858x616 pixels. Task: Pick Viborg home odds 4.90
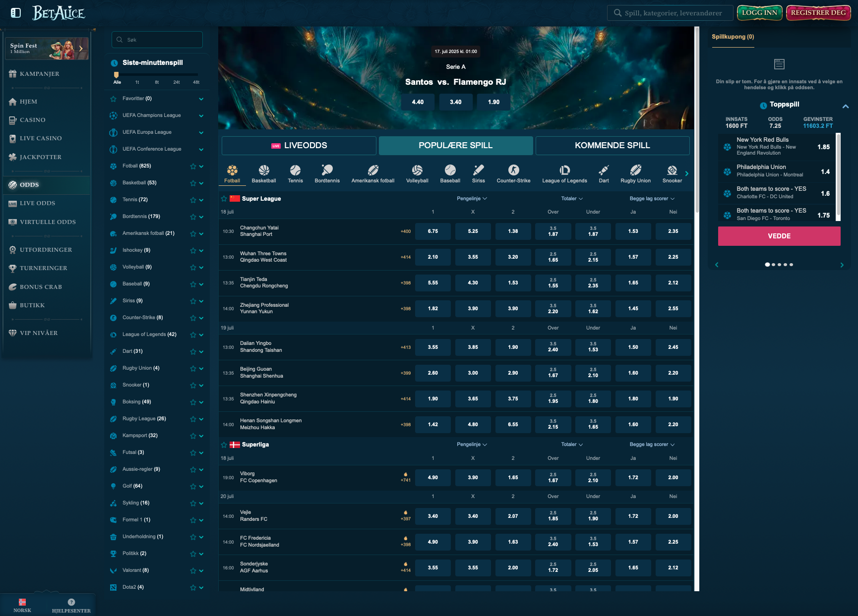pyautogui.click(x=433, y=478)
